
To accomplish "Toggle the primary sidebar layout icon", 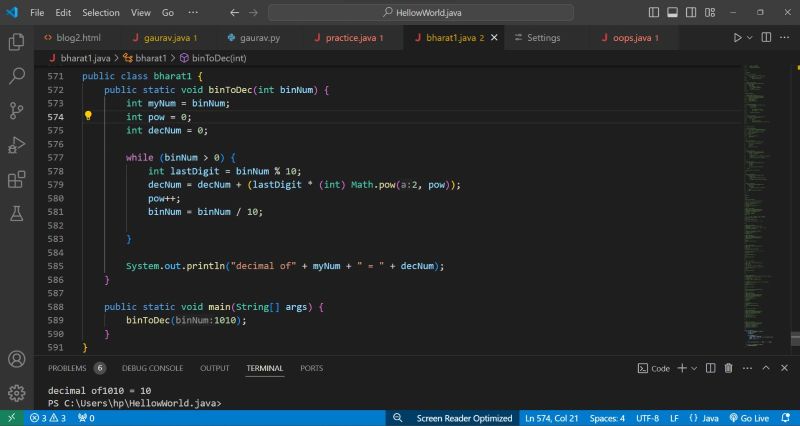I will coord(654,12).
